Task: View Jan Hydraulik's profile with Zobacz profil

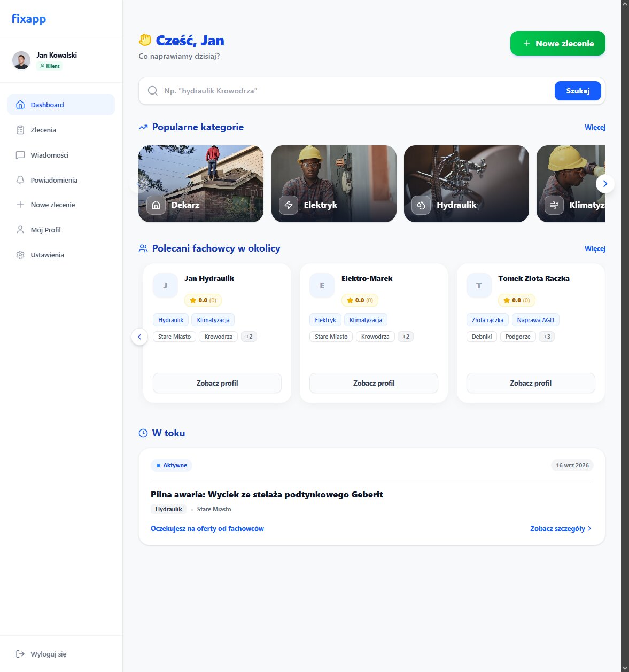Action: click(217, 383)
